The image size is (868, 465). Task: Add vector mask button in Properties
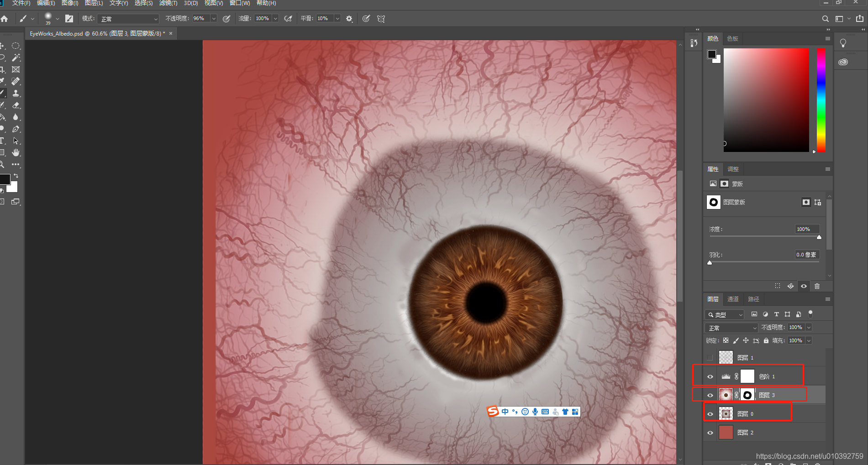tap(818, 202)
